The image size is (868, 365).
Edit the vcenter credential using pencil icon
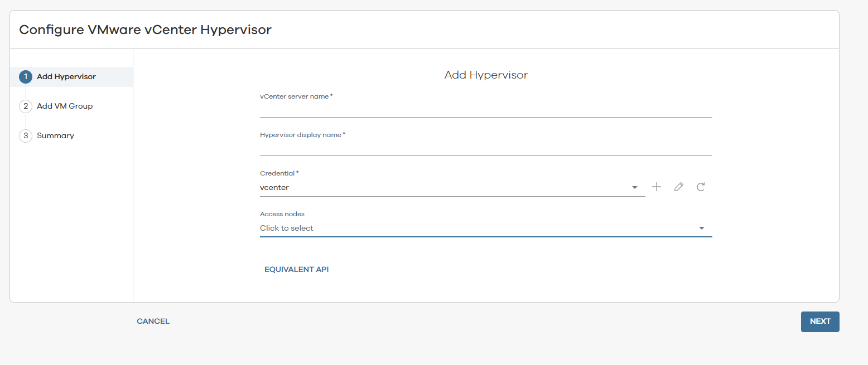pos(678,187)
